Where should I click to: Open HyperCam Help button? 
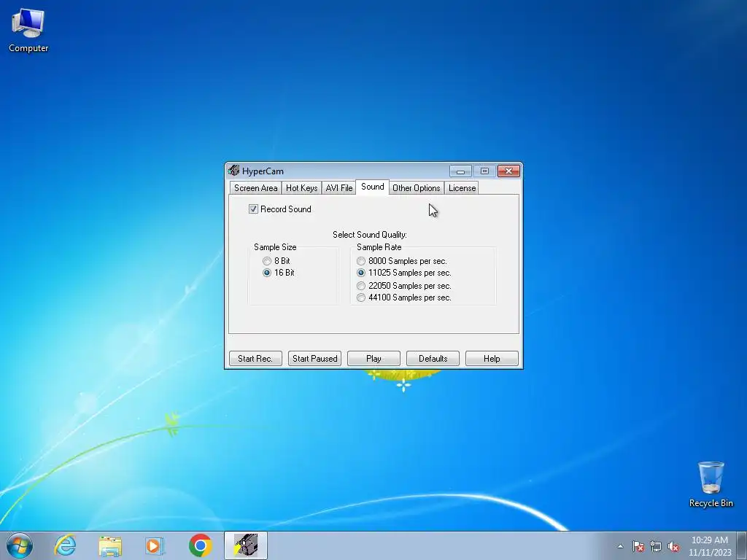point(492,359)
